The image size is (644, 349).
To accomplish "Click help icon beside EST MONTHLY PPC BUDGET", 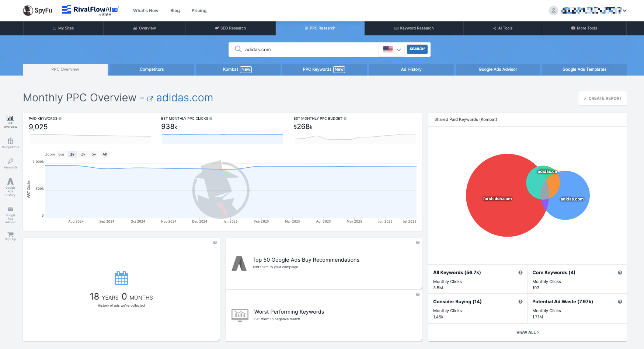I will [345, 119].
